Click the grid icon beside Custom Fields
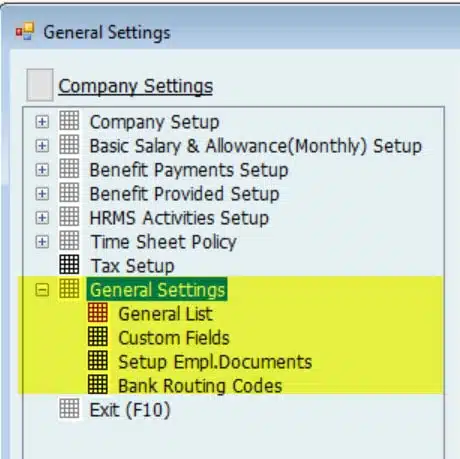The height and width of the screenshot is (459, 460). coord(98,337)
